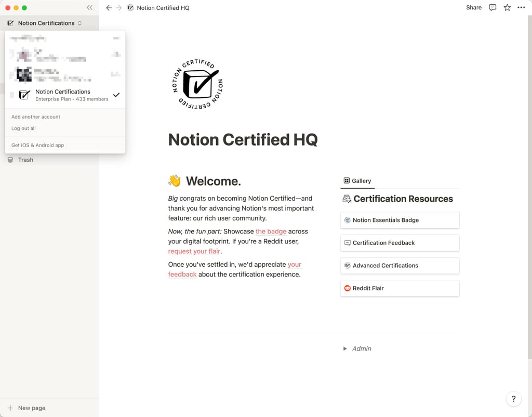The height and width of the screenshot is (417, 532).
Task: Choose Add another account
Action: [x=36, y=116]
